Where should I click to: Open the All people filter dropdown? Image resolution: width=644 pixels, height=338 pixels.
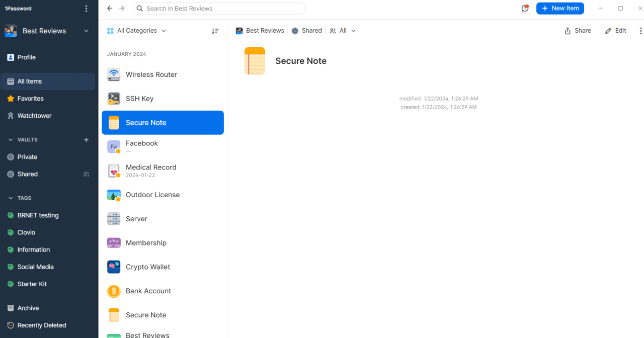pos(343,30)
